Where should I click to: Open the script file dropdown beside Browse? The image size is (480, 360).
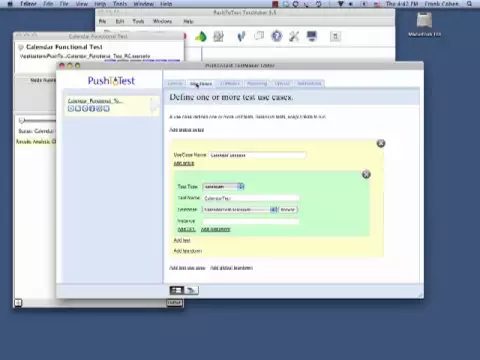click(240, 210)
